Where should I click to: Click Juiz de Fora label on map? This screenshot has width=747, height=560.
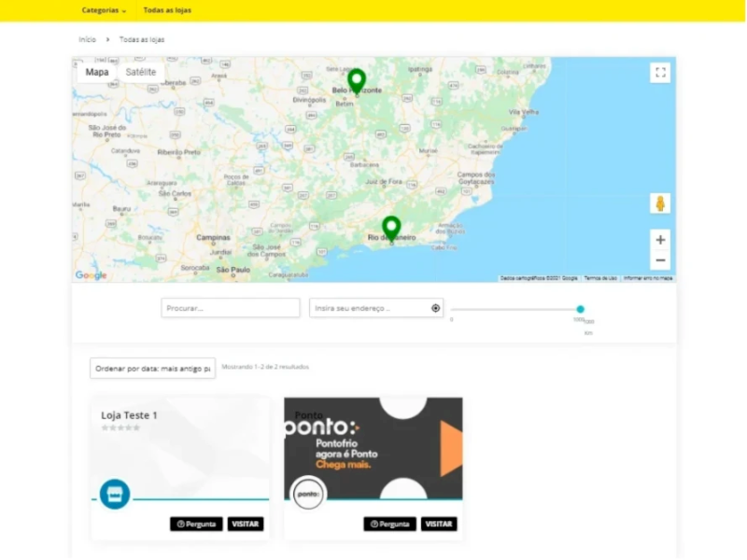pos(384,181)
